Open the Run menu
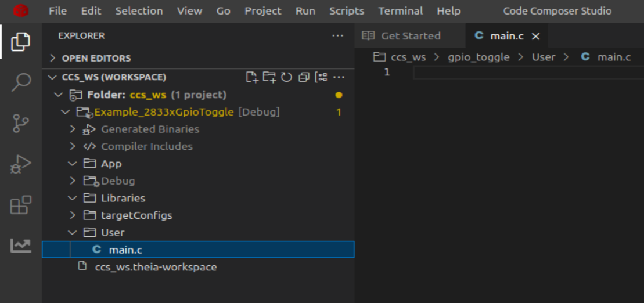The image size is (644, 303). tap(305, 11)
